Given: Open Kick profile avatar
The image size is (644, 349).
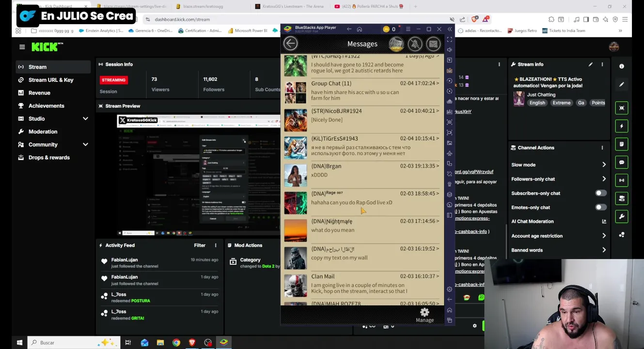Looking at the screenshot, I should (614, 47).
